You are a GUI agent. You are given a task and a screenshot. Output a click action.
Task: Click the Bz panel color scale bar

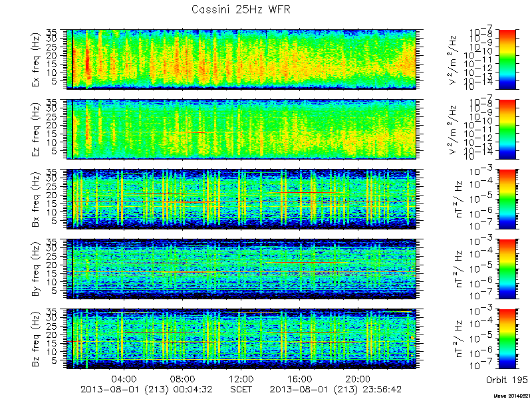(507, 339)
